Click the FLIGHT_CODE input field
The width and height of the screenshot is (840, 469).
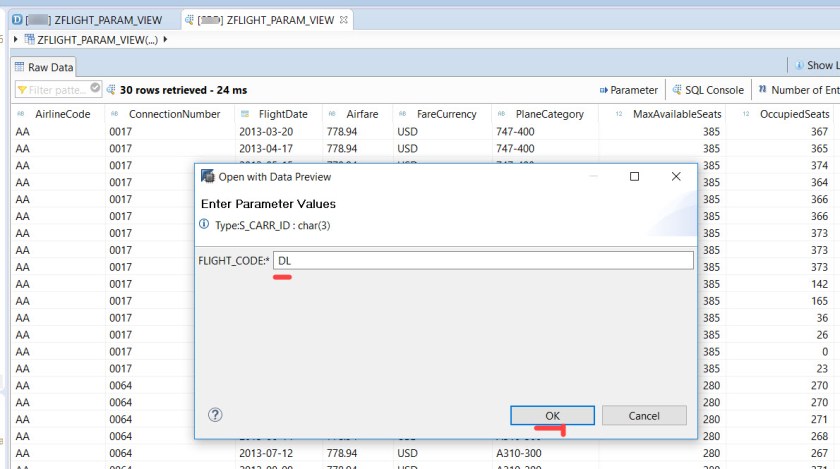click(483, 260)
